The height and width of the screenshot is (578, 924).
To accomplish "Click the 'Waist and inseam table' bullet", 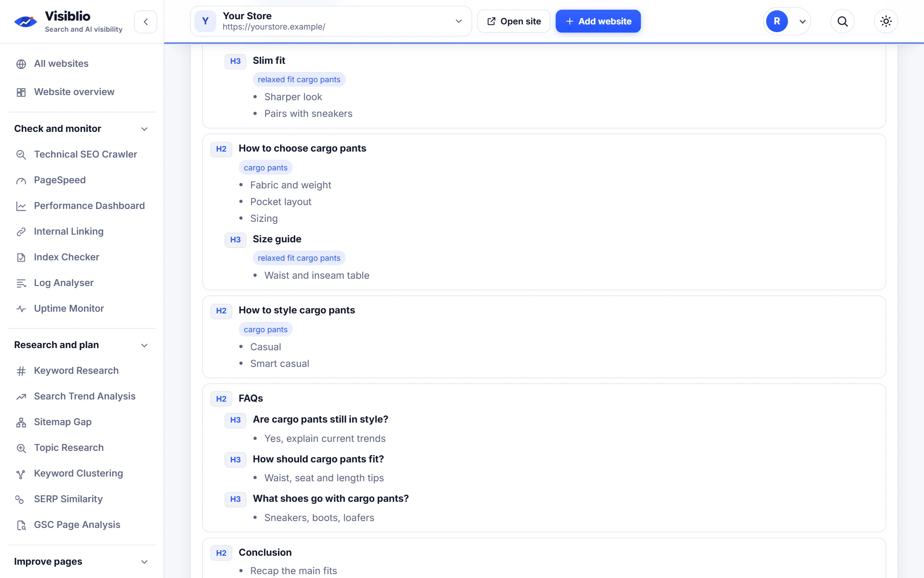I will pos(317,276).
